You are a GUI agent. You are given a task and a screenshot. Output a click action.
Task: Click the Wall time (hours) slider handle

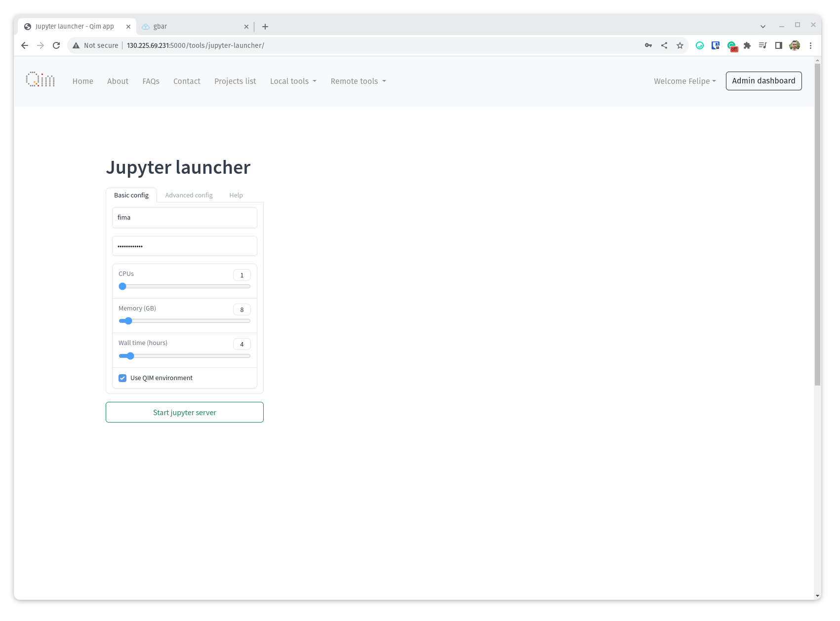(130, 356)
